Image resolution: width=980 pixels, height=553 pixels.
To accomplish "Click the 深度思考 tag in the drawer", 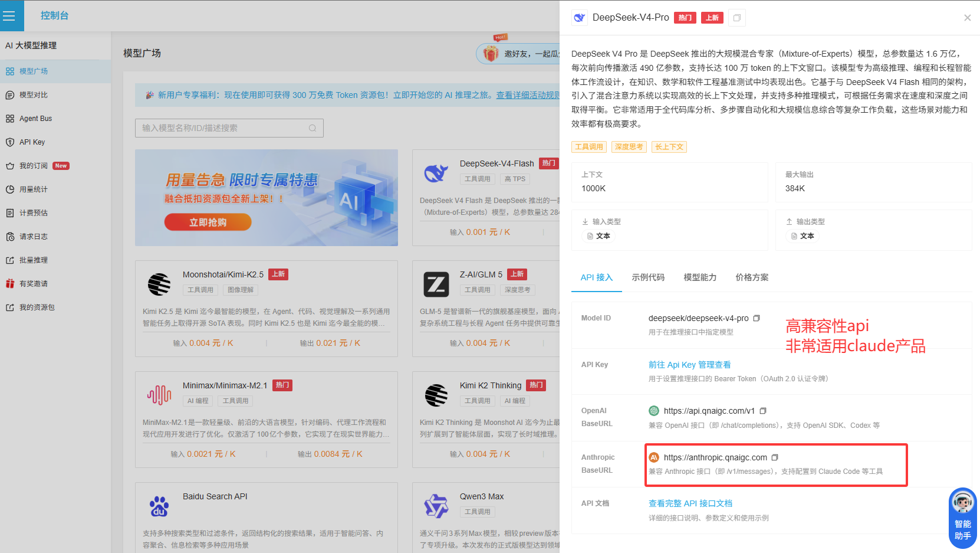I will (629, 147).
